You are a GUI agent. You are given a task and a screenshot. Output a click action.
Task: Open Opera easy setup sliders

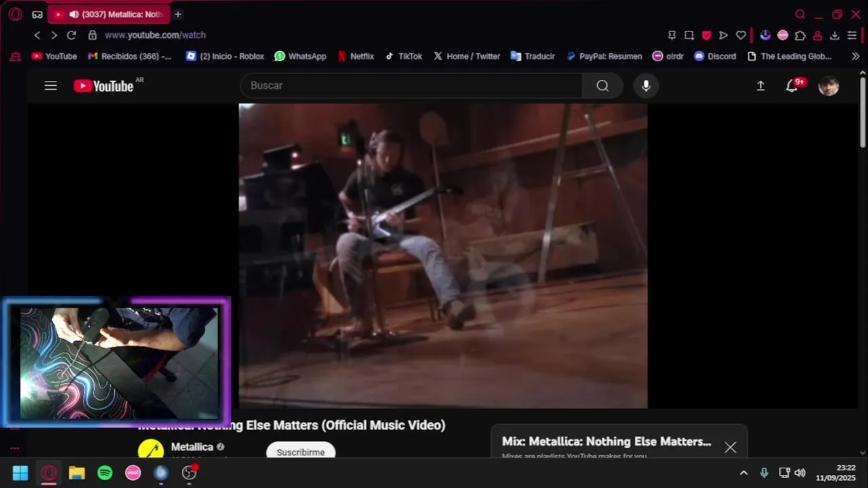pos(852,35)
